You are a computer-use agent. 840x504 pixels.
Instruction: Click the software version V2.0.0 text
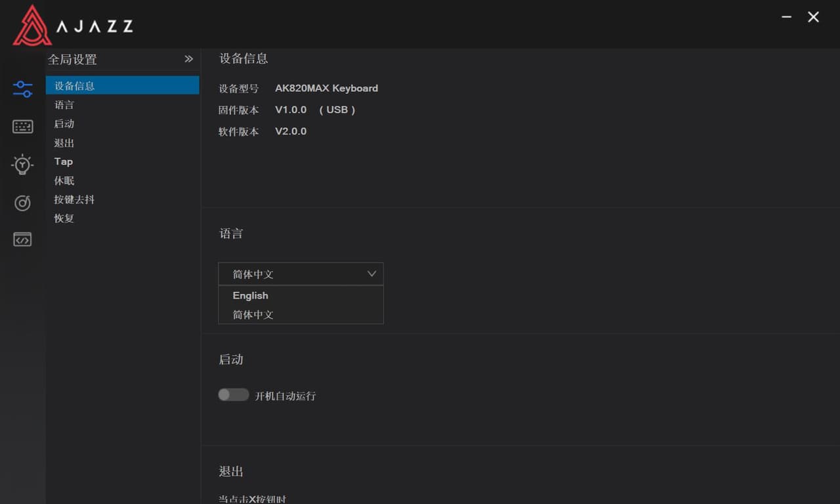click(291, 131)
